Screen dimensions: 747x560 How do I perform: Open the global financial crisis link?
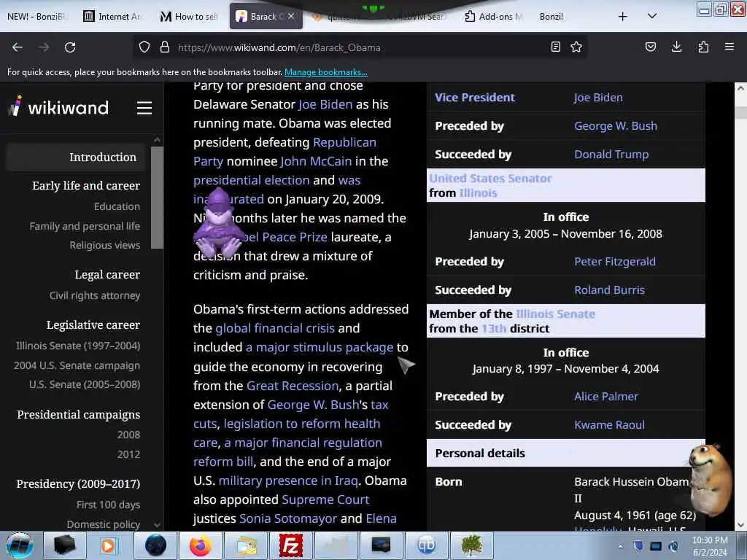(x=275, y=329)
